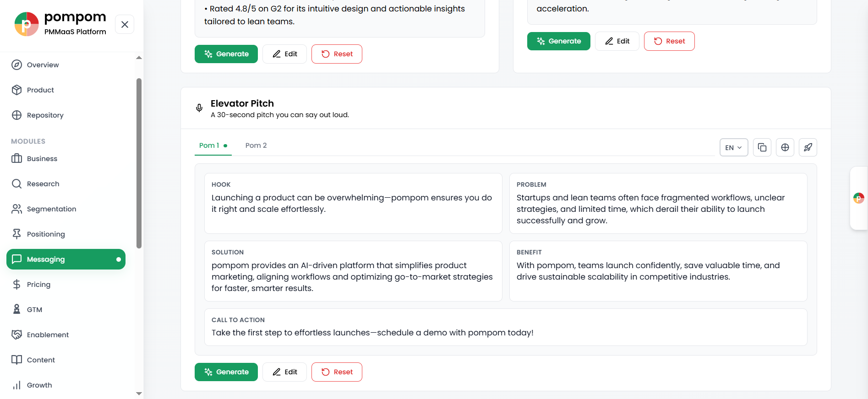Click Generate under the G2 rating card
Image resolution: width=868 pixels, height=399 pixels.
coord(226,54)
